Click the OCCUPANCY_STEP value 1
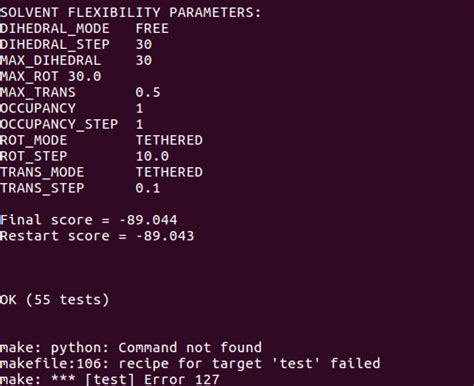474x386 pixels. pyautogui.click(x=139, y=124)
